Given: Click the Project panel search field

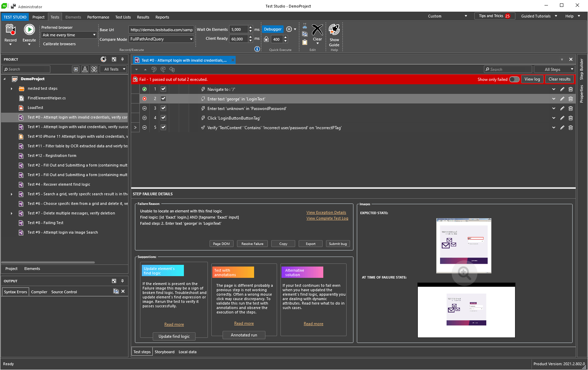Looking at the screenshot, I should [x=26, y=69].
